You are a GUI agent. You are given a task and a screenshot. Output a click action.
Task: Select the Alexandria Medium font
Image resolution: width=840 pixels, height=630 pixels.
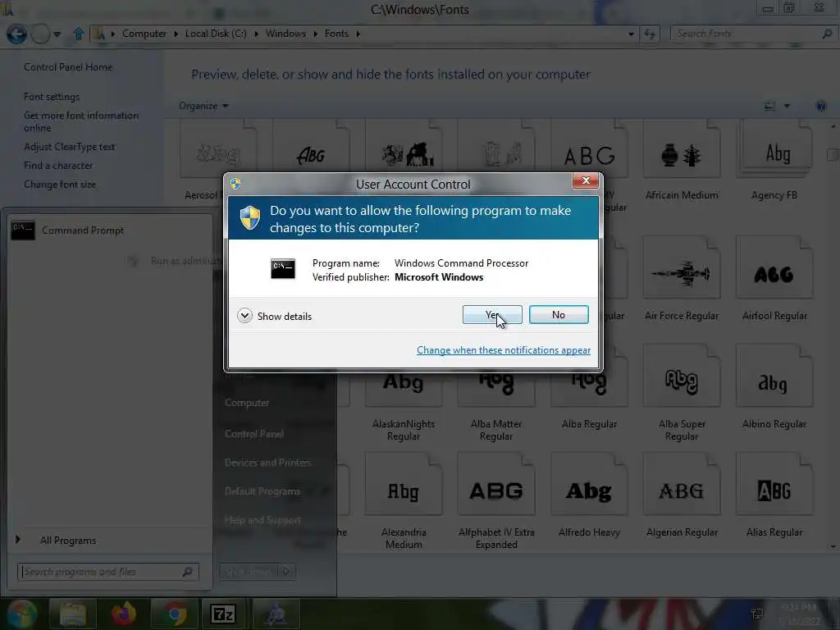(x=404, y=502)
